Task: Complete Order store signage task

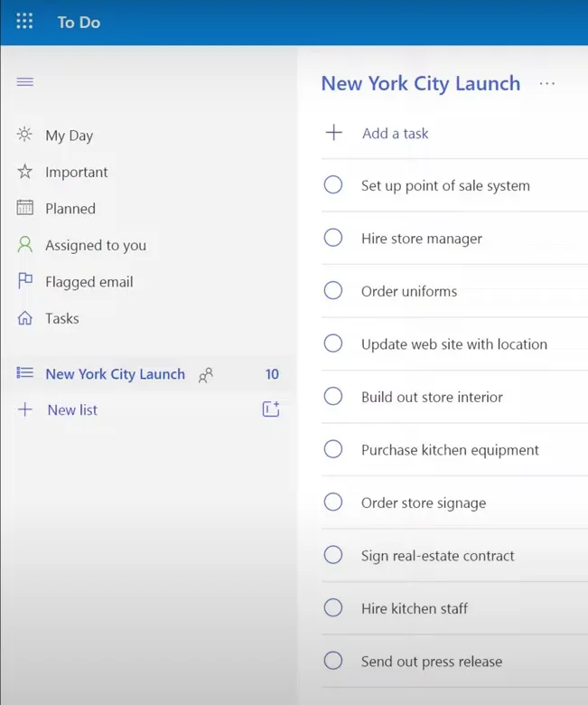Action: [333, 502]
